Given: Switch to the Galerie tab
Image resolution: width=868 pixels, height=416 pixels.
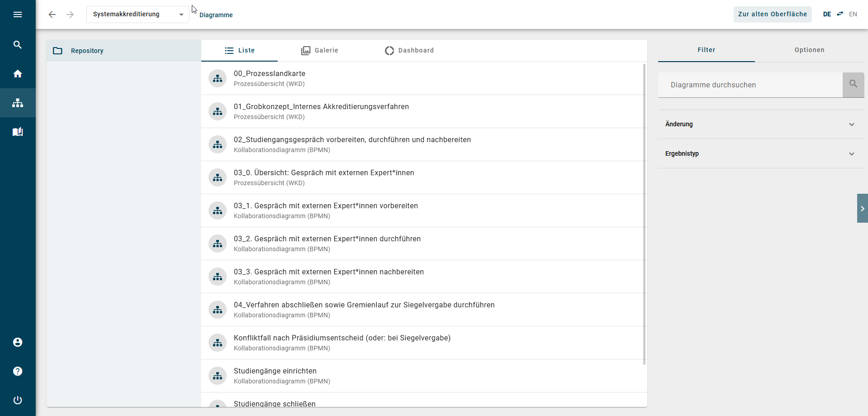Looking at the screenshot, I should point(320,50).
